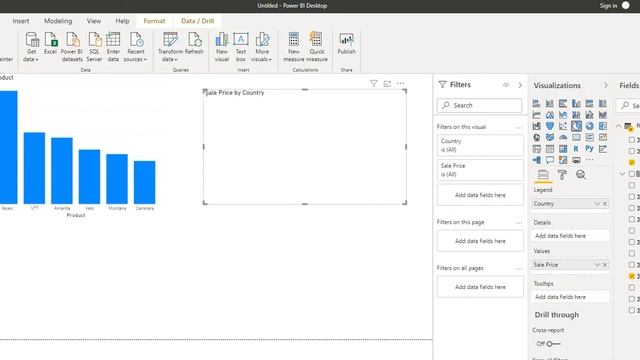The height and width of the screenshot is (360, 640).
Task: Toggle the Cross-report switch
Action: click(x=553, y=344)
